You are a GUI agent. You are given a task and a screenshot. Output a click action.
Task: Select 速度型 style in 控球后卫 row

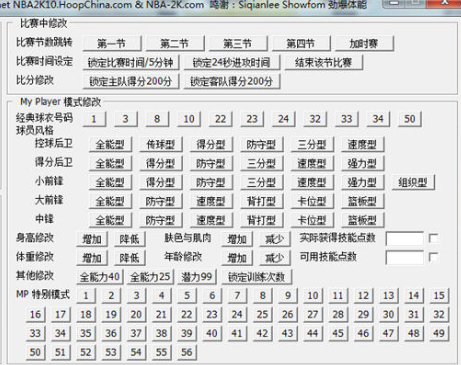click(x=362, y=144)
